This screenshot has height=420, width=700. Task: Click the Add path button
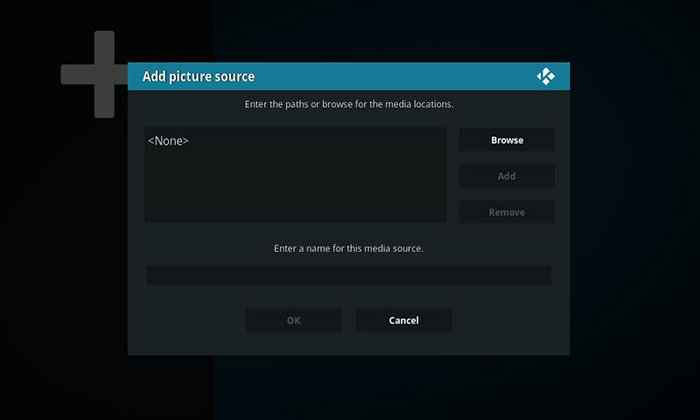507,176
